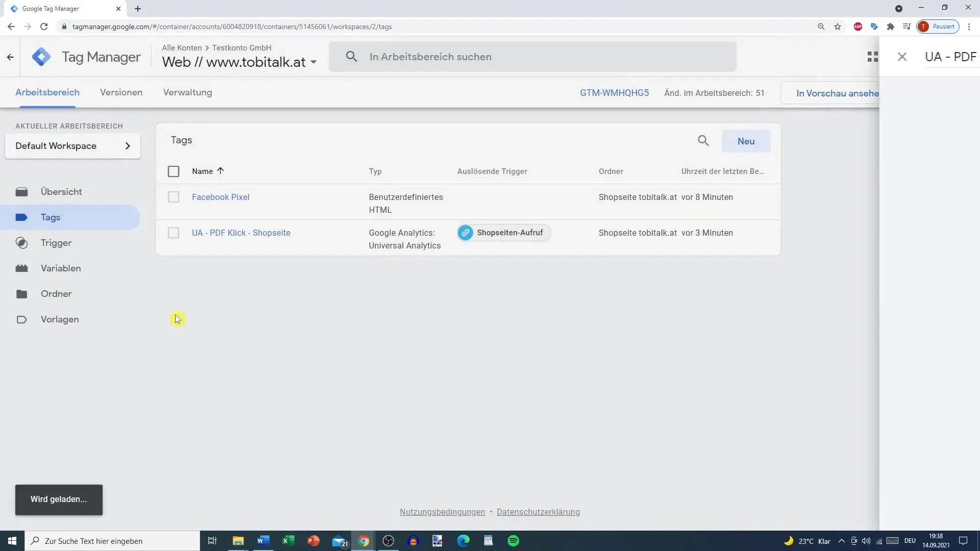This screenshot has height=551, width=980.
Task: Click the Übersicht sidebar icon
Action: point(21,191)
